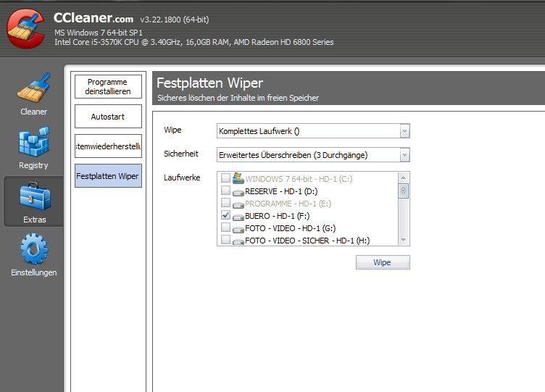This screenshot has width=545, height=392.
Task: Click the Windows drive icon for C:
Action: 238,178
